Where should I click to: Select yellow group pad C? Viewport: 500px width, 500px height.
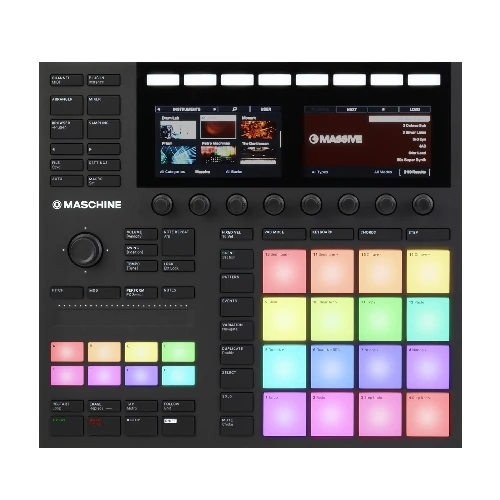(x=141, y=352)
